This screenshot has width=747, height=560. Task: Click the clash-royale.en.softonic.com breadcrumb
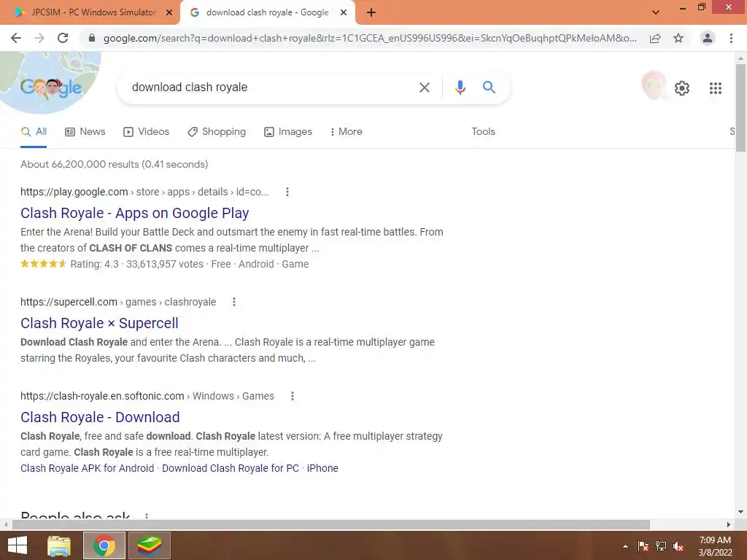147,396
